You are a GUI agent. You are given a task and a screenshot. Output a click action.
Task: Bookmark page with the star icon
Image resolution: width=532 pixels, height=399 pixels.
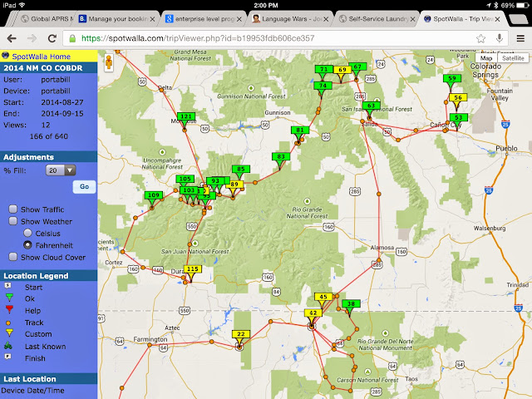(x=480, y=38)
